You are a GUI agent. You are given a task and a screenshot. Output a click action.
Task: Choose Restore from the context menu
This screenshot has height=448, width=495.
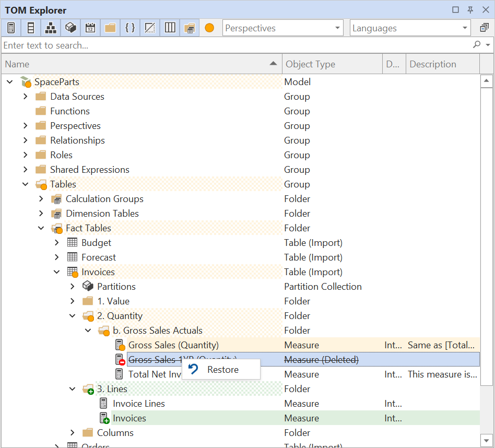pos(221,369)
